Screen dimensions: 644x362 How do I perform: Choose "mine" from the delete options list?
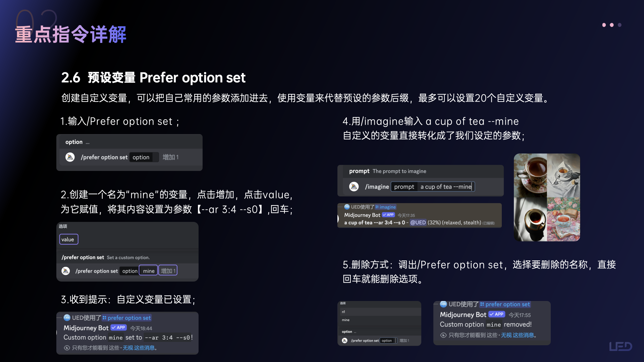(346, 320)
